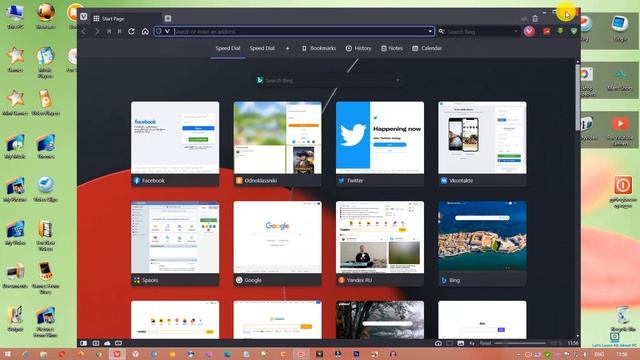
Task: Focus the toolbar Search Bing field
Action: pos(479,31)
